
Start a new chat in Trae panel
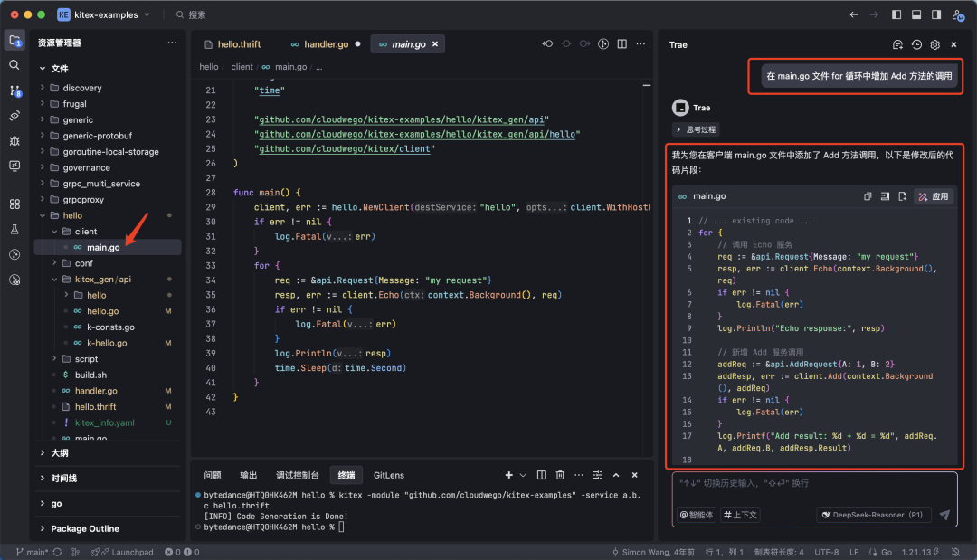897,44
